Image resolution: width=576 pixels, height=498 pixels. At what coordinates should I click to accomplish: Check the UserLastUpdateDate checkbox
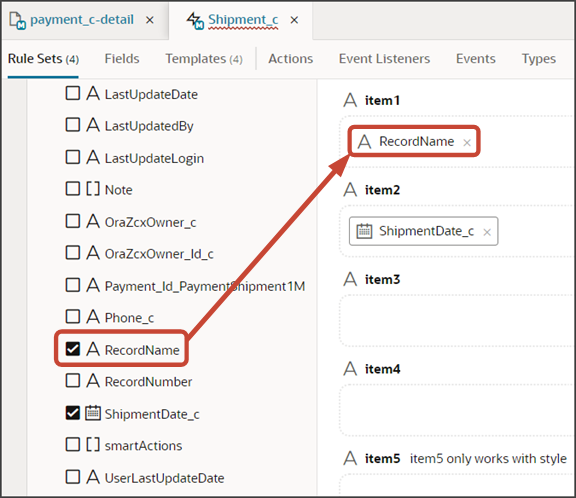73,477
